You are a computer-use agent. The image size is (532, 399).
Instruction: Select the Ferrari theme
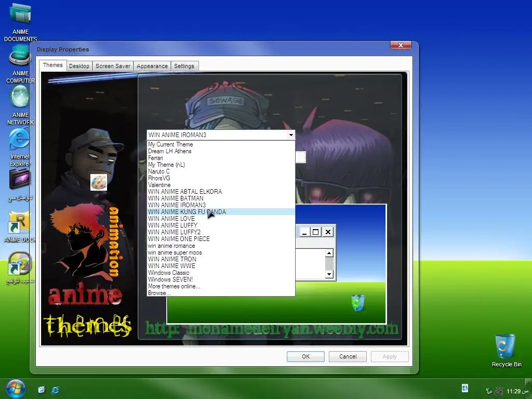click(x=221, y=158)
